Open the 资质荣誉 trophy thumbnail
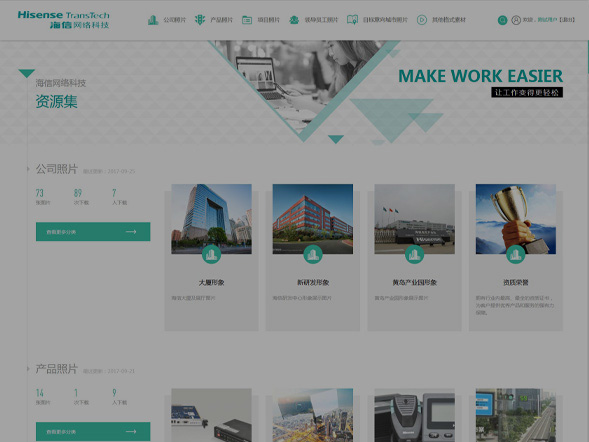The height and width of the screenshot is (442, 589). click(516, 219)
